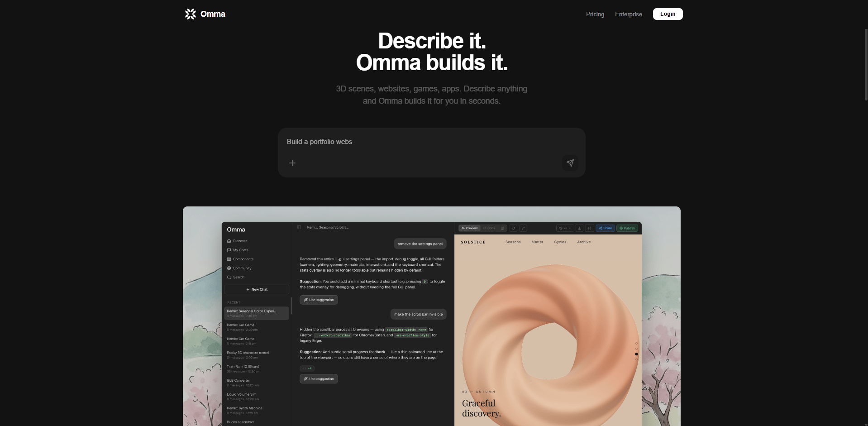Select the Cycles nav item in the Solstice preview
Screen dimensions: 868x426
tap(560, 242)
